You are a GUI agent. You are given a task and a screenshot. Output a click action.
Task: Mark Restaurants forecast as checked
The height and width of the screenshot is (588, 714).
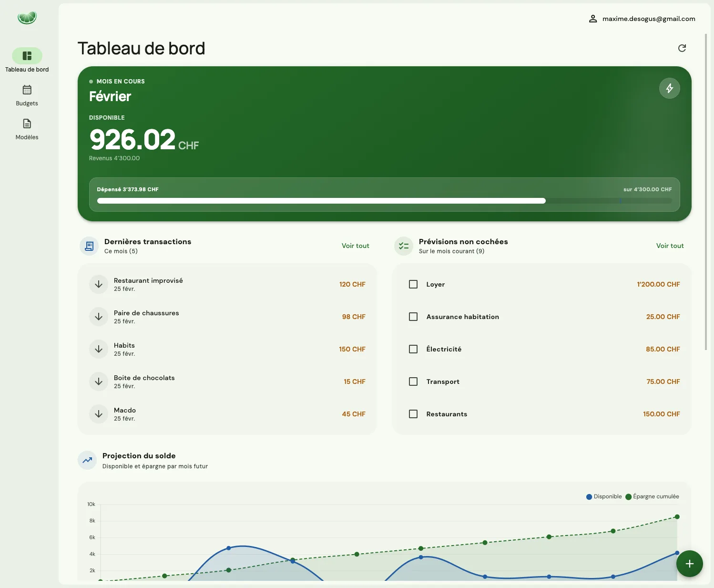coord(413,414)
